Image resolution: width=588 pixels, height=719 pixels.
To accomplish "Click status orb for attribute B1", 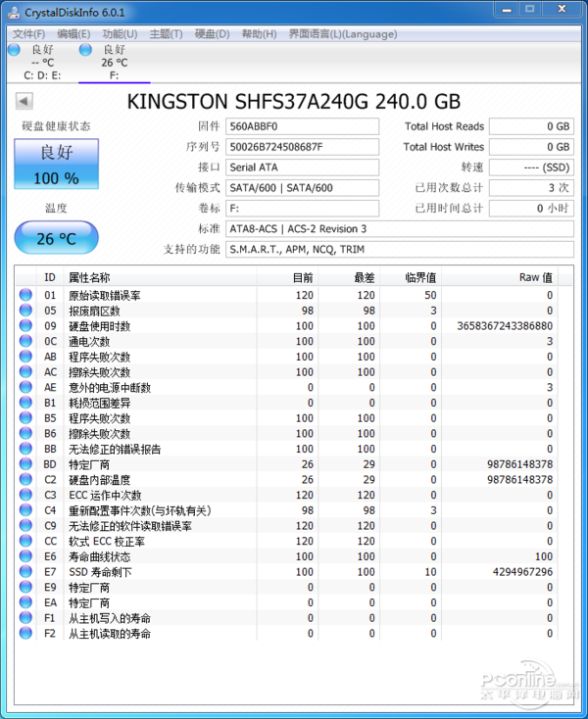I will point(25,403).
